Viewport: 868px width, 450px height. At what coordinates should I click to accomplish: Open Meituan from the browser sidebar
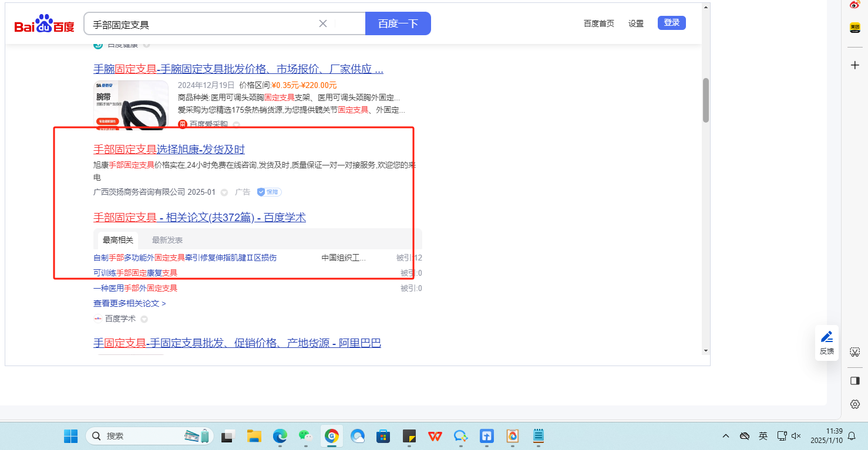[855, 28]
